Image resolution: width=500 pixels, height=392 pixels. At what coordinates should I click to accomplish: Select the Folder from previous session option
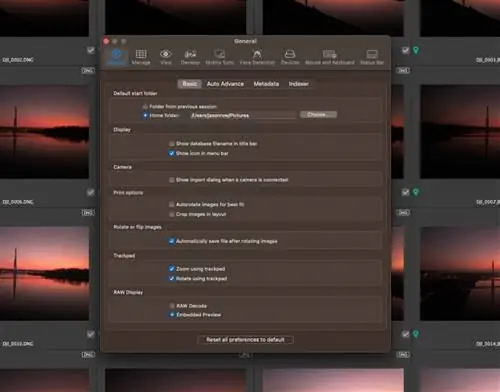tap(145, 106)
